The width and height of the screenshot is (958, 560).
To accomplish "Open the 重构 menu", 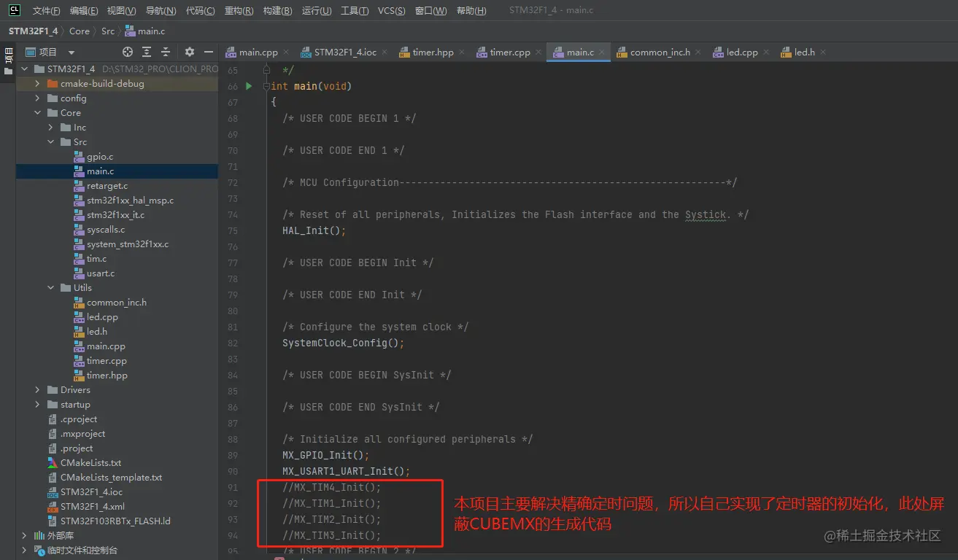I will coord(239,11).
